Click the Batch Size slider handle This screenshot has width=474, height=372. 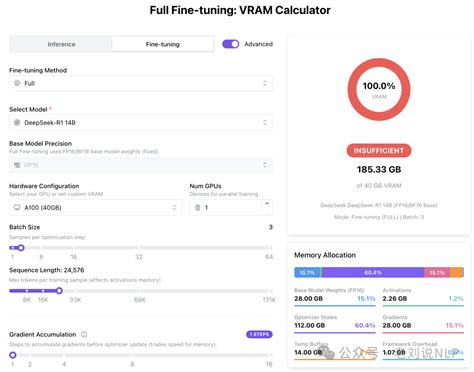(x=21, y=248)
